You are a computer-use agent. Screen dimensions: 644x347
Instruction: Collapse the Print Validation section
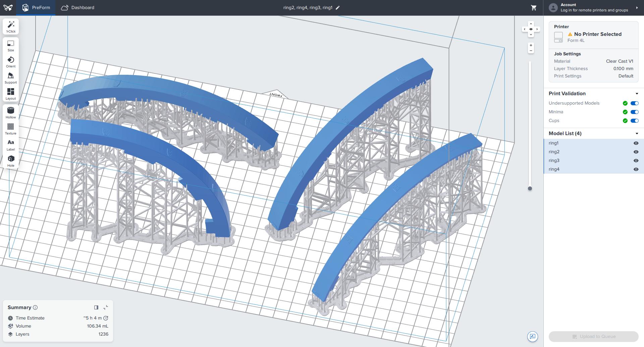coord(637,94)
